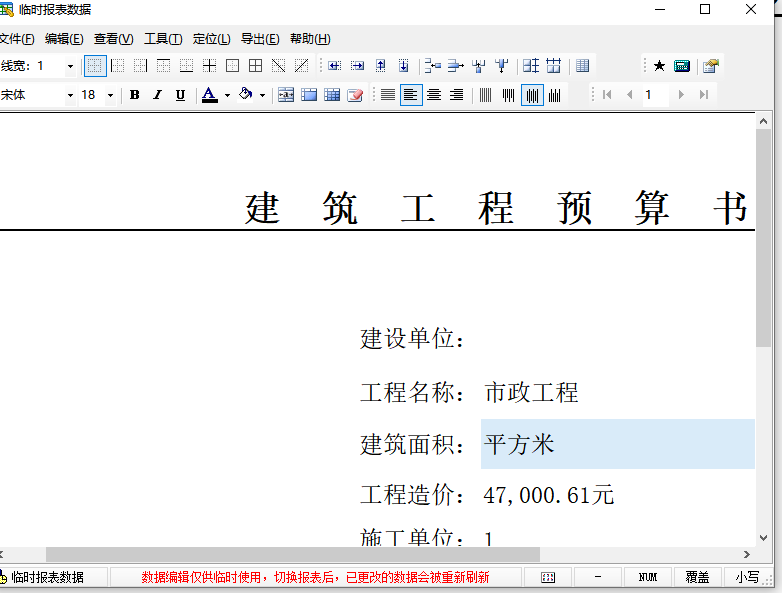
Task: Click the eraser clear format icon
Action: (355, 95)
